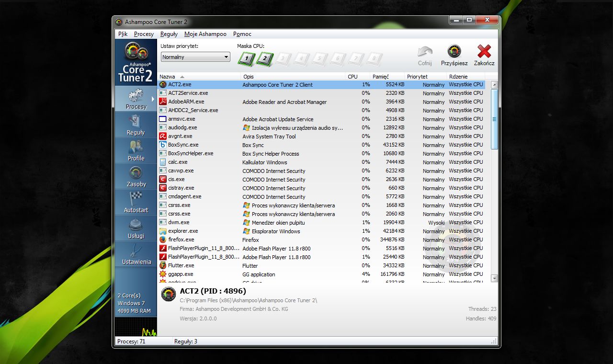This screenshot has width=613, height=364.
Task: Toggle disabled CPU core 3 mask
Action: (283, 59)
